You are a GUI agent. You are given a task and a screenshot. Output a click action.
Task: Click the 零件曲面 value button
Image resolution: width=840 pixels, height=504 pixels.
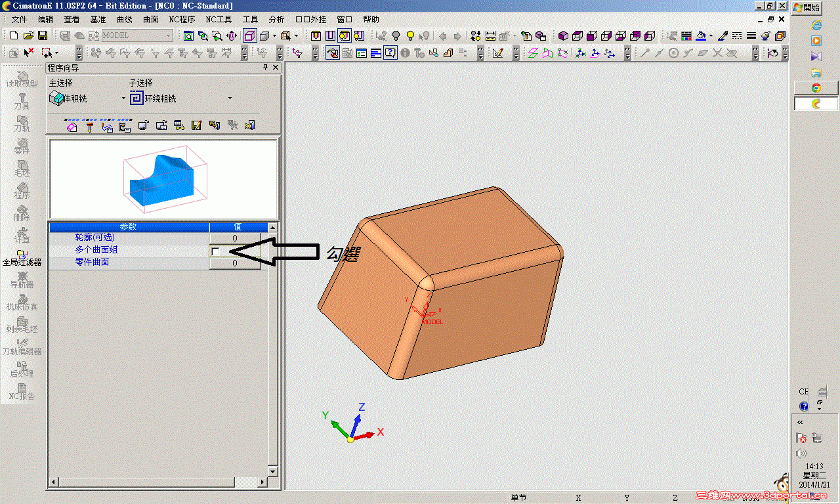(235, 263)
